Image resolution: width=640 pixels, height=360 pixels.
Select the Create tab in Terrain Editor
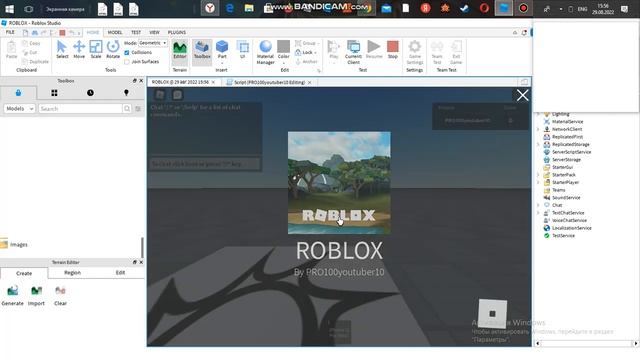24,273
